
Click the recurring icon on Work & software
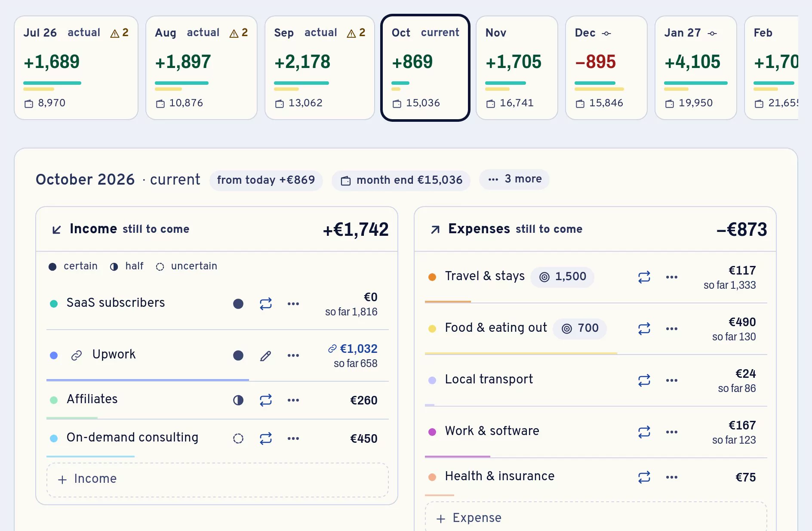(x=644, y=432)
